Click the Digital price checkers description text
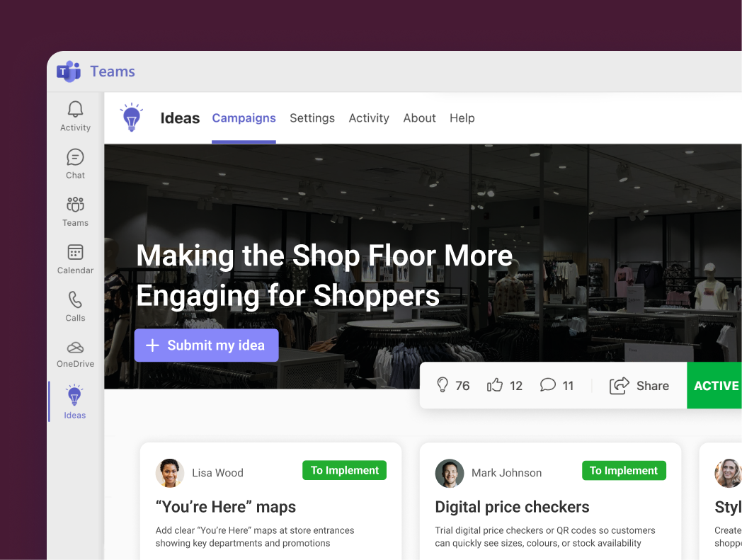Screen dimensions: 742x560 pos(545,537)
